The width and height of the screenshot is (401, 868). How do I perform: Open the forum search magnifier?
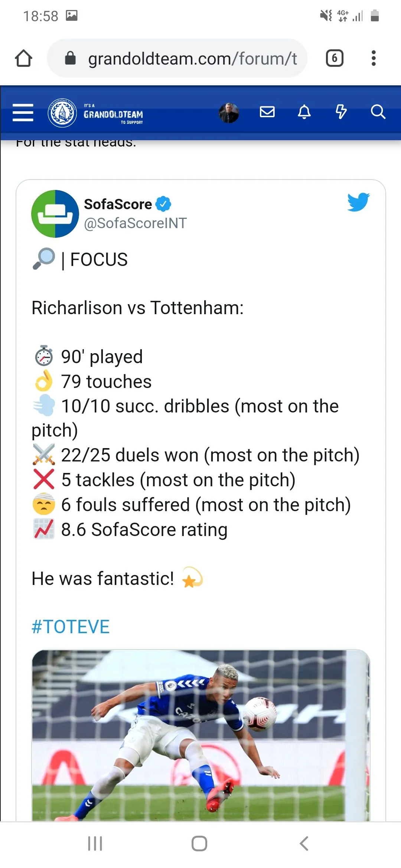click(x=378, y=112)
